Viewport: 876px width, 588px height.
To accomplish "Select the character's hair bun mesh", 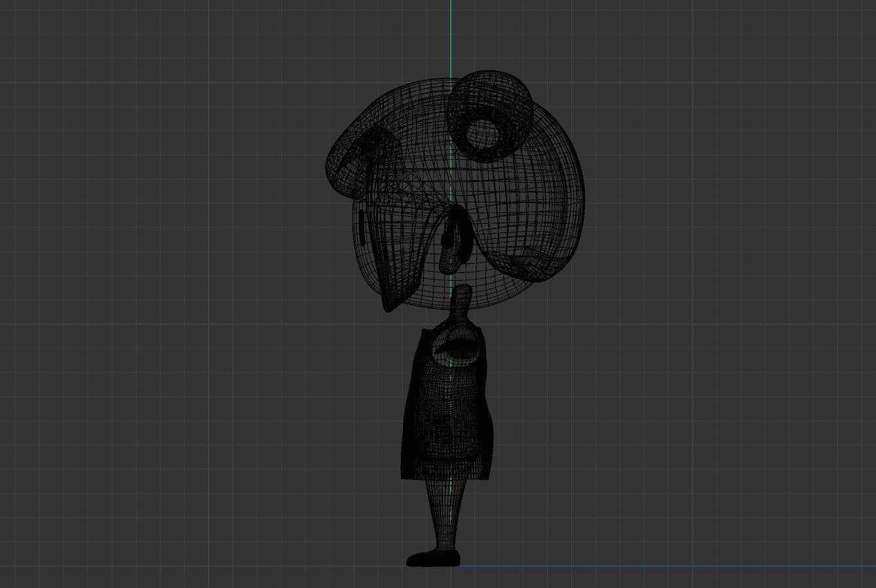I will 489,116.
